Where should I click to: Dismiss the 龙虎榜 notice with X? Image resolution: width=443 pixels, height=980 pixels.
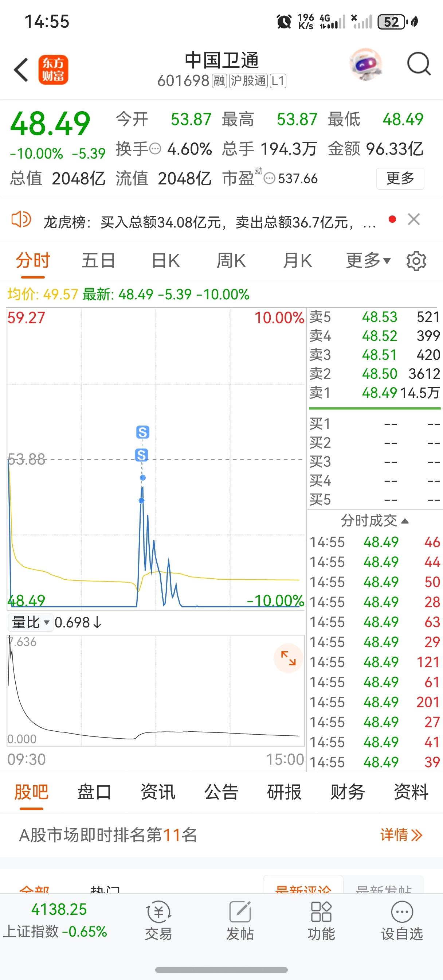click(x=414, y=219)
